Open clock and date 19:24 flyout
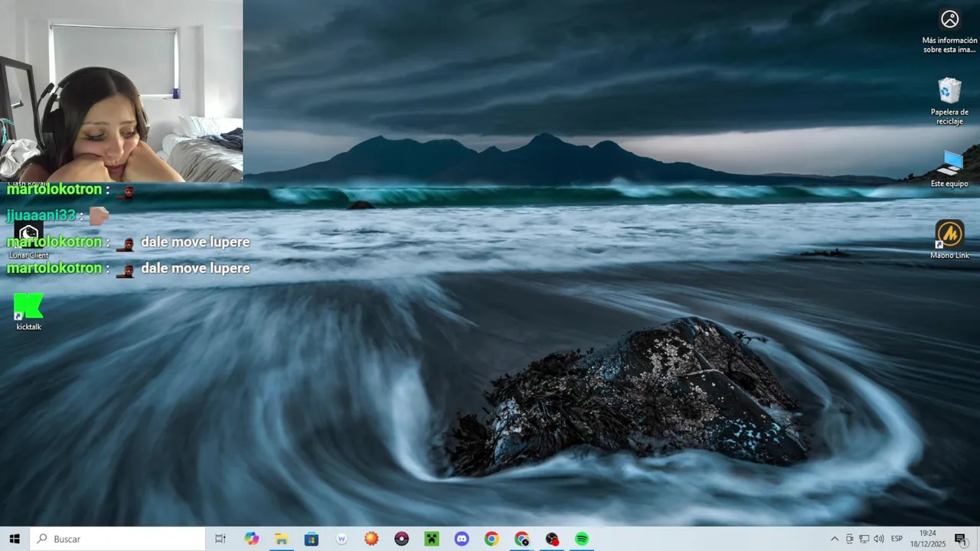 click(x=928, y=539)
